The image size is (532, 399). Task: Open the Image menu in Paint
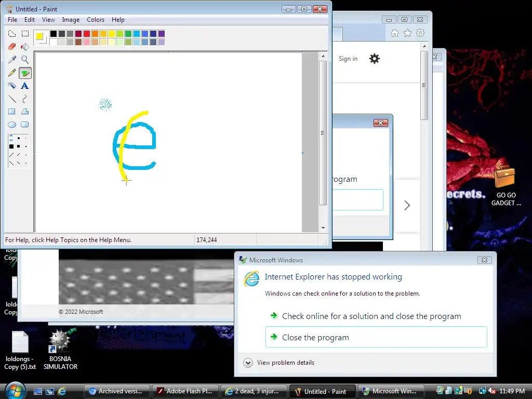[x=71, y=20]
